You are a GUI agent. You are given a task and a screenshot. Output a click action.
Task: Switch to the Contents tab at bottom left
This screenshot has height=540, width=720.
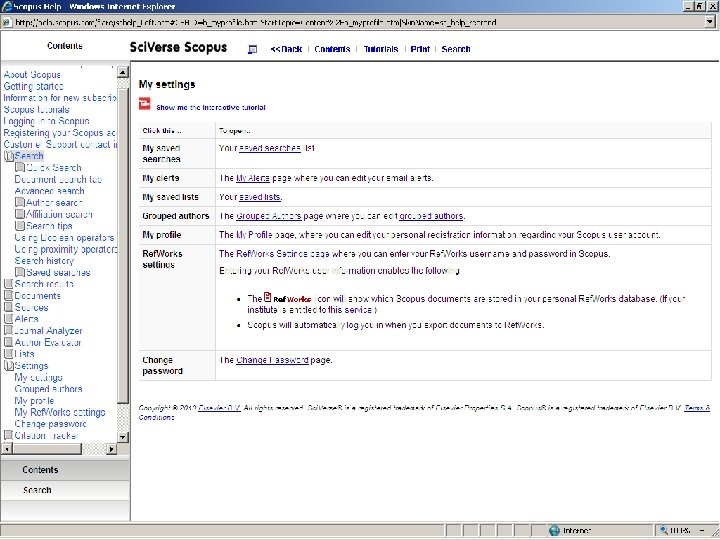pos(65,470)
